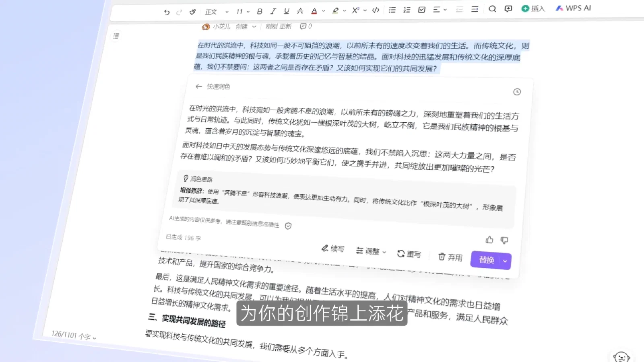Click the superscript X² icon
Image resolution: width=644 pixels, height=362 pixels.
[355, 10]
